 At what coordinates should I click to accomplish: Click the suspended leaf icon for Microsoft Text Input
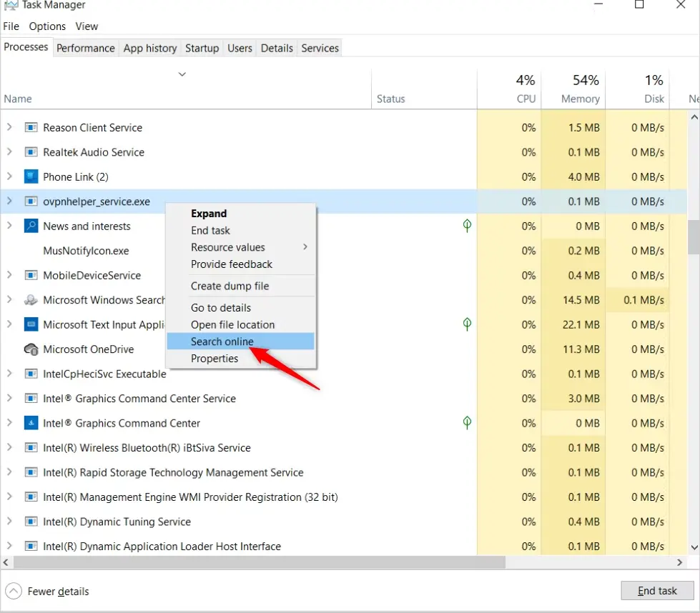click(x=467, y=324)
